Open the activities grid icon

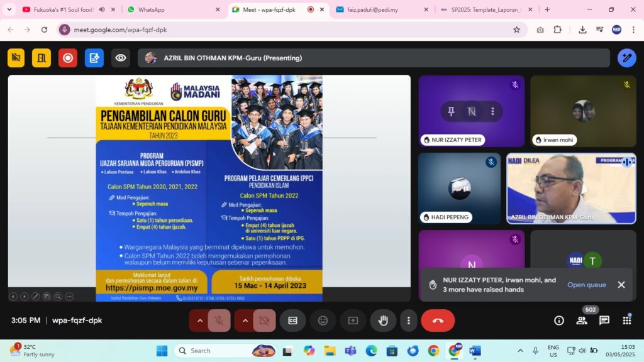click(627, 321)
